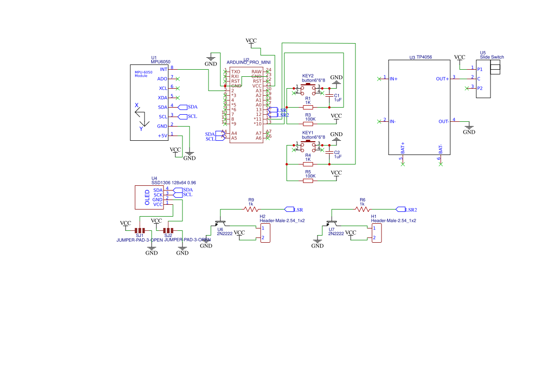Screen dimensions: 554x392
Task: Select the GND symbol beneath SJ2
Action: 182,249
